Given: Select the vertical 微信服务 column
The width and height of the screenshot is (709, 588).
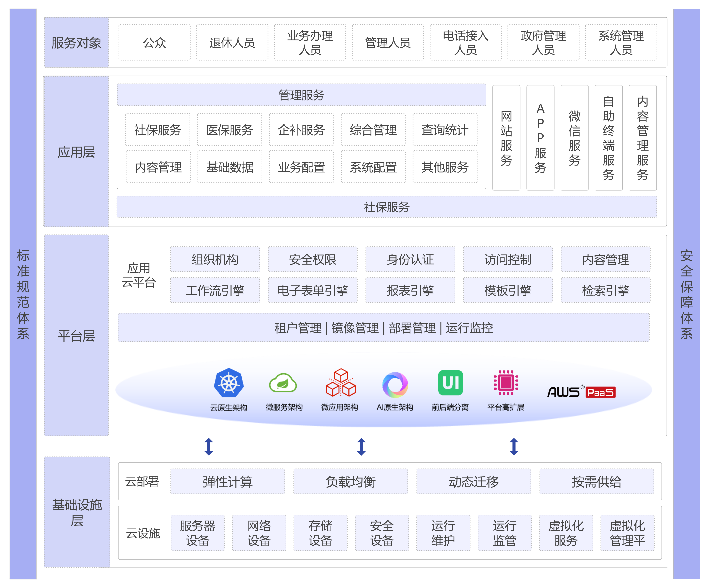Looking at the screenshot, I should tap(574, 138).
